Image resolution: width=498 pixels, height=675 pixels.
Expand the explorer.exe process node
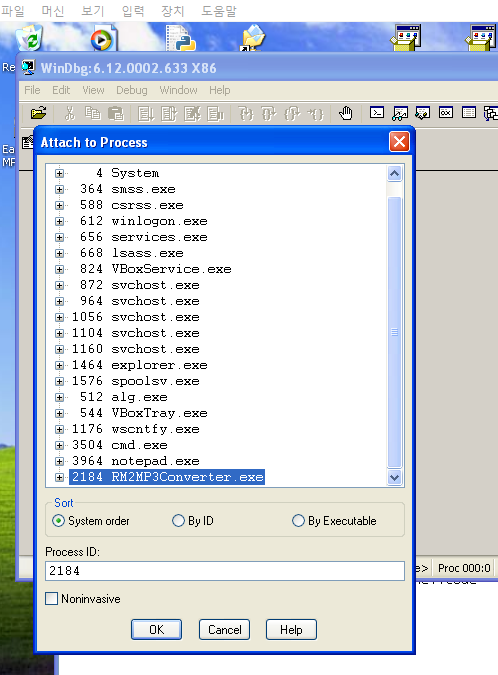click(59, 365)
